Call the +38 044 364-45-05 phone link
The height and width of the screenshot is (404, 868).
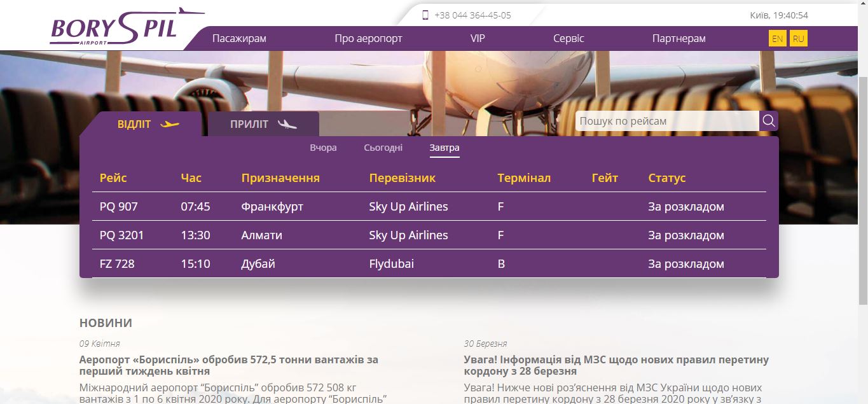[472, 15]
